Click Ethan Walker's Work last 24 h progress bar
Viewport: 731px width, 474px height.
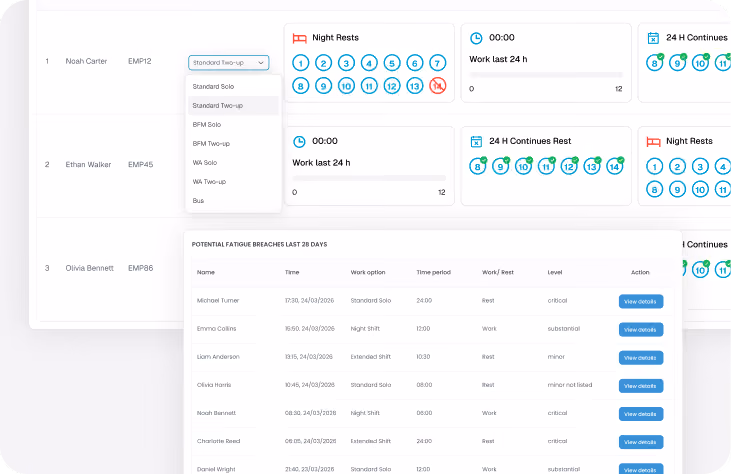pyautogui.click(x=369, y=178)
